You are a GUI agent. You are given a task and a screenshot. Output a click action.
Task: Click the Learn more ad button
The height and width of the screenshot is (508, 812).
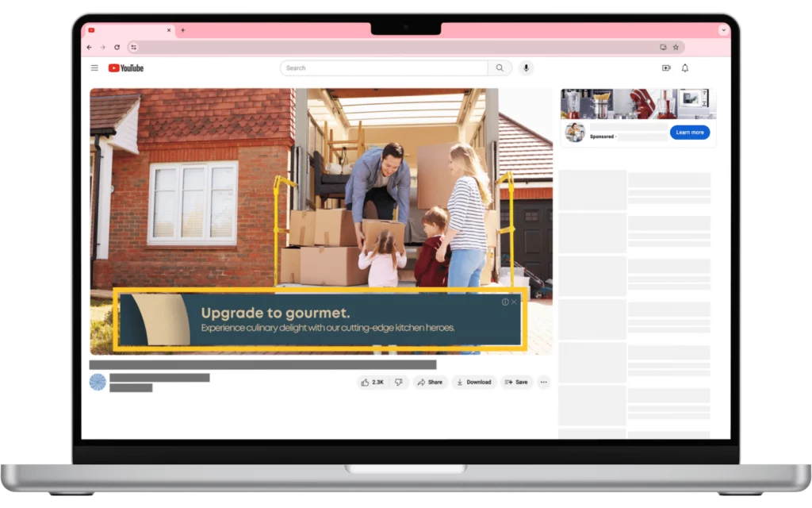(689, 133)
